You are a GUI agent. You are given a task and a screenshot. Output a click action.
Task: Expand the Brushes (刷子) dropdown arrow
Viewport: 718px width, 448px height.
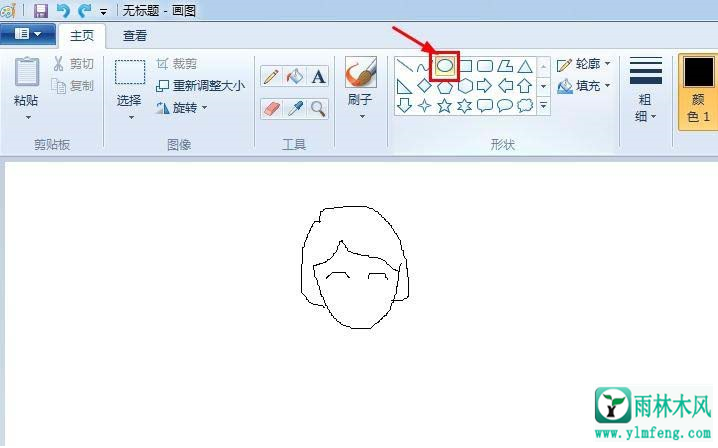[x=362, y=117]
